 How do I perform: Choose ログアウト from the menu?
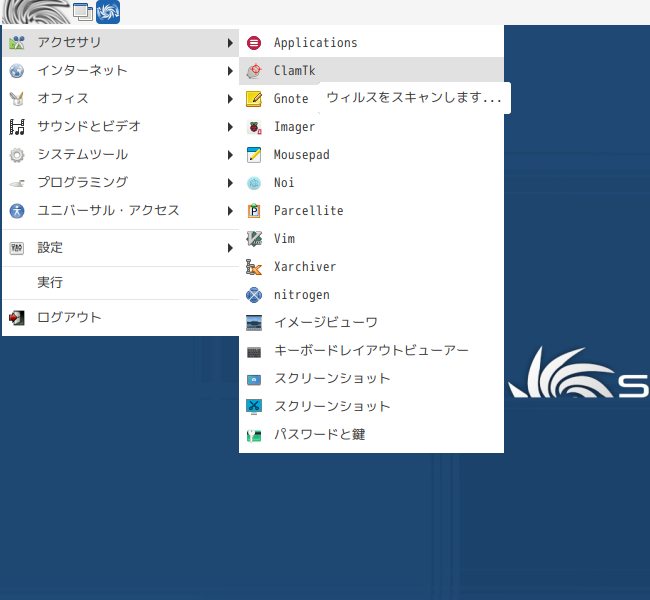tap(120, 318)
